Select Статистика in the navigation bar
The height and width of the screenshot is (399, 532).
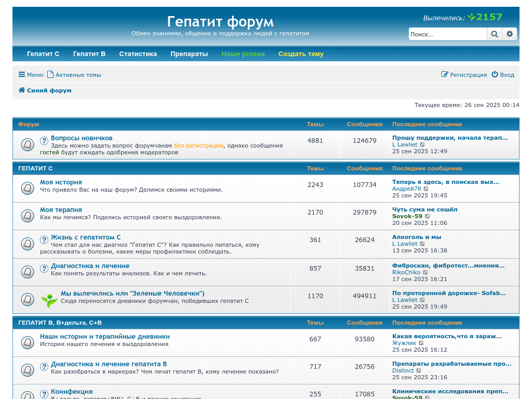(x=138, y=54)
